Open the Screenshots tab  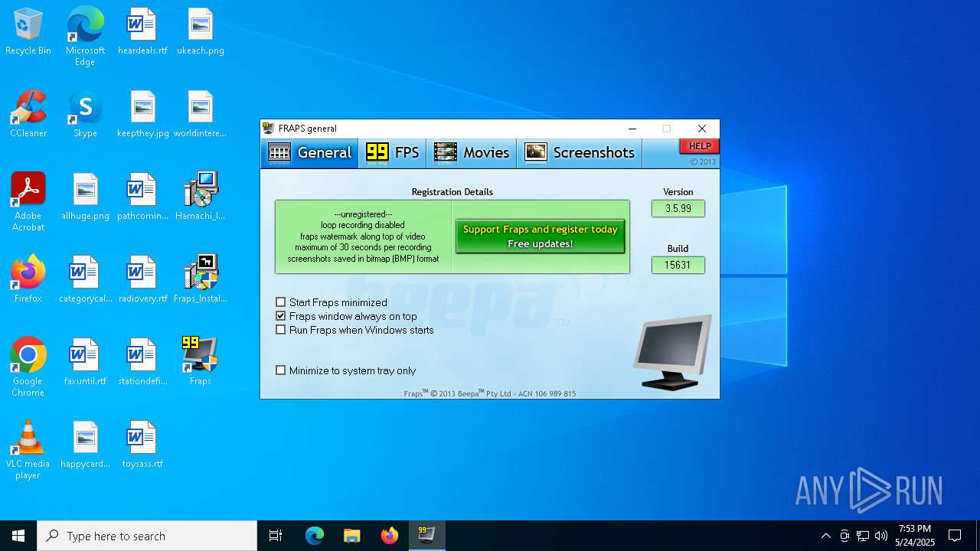(x=580, y=153)
